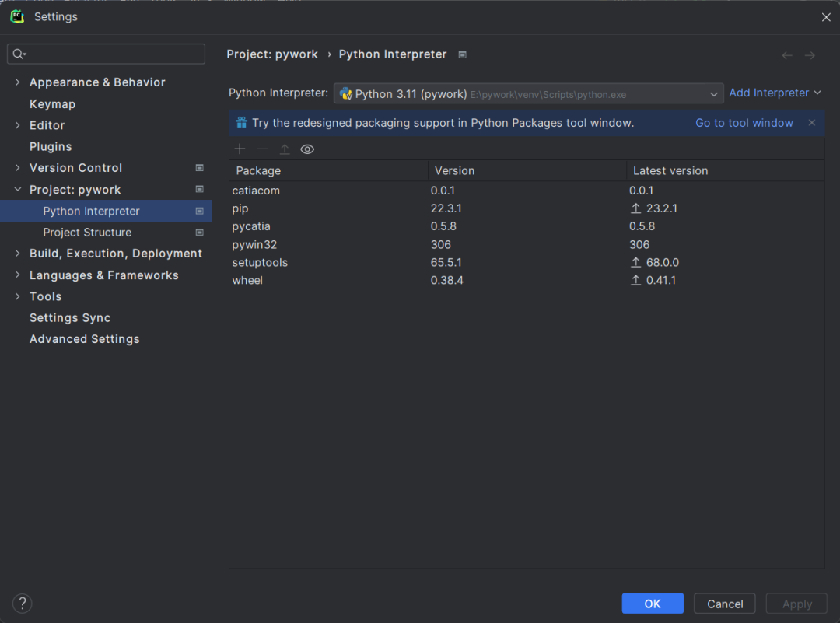Image resolution: width=840 pixels, height=623 pixels.
Task: Open help with the question mark button
Action: pyautogui.click(x=23, y=604)
